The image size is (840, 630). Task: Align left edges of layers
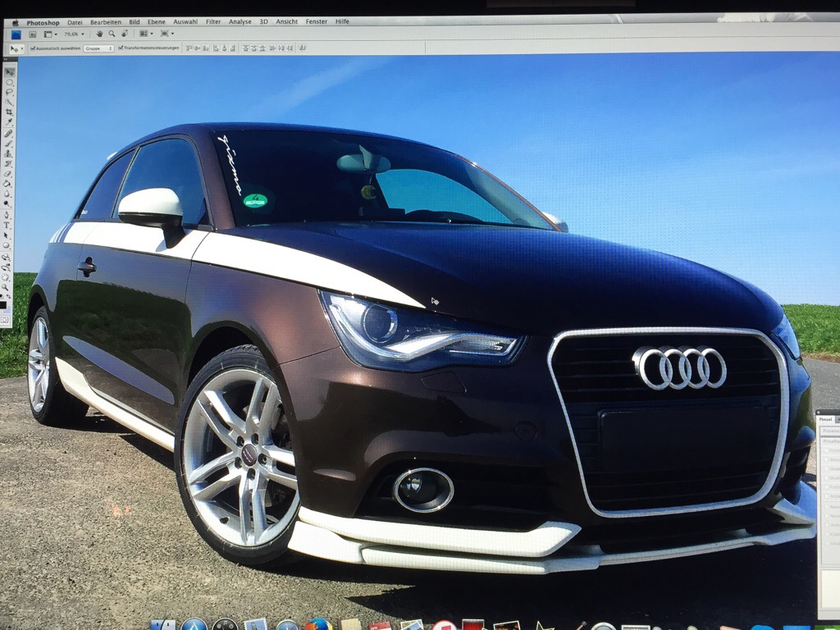pos(216,48)
